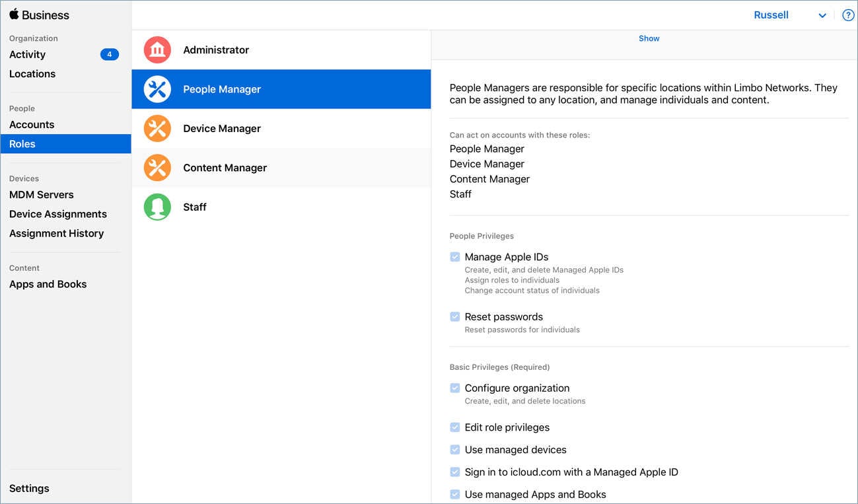Click 'Create, edit, and delete locations' text
This screenshot has width=858, height=504.
tap(525, 401)
